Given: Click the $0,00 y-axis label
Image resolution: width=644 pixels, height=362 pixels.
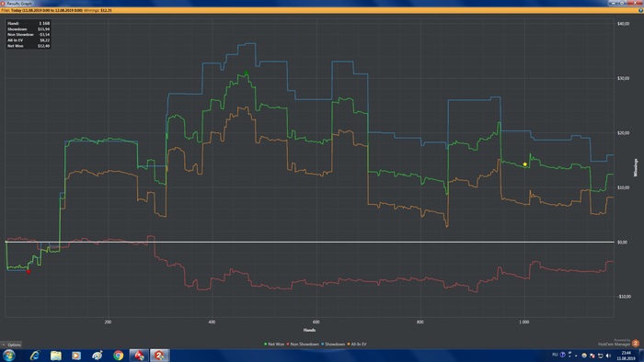Looking at the screenshot, I should [x=622, y=243].
